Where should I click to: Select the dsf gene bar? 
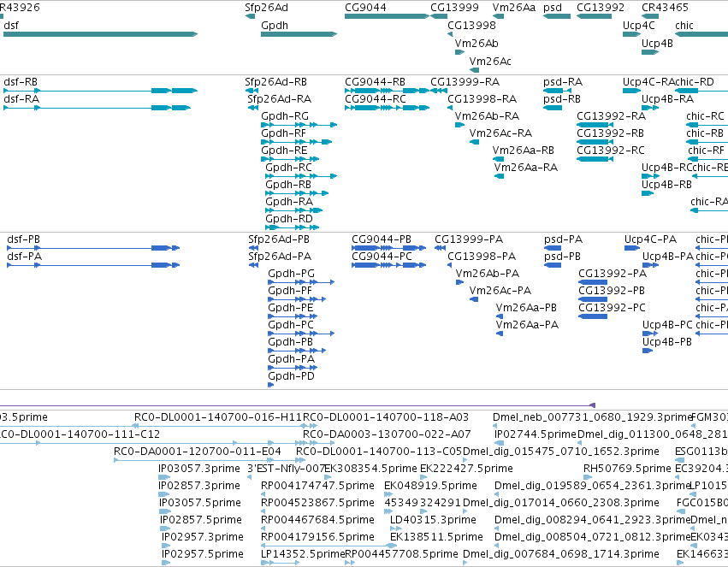pyautogui.click(x=101, y=34)
